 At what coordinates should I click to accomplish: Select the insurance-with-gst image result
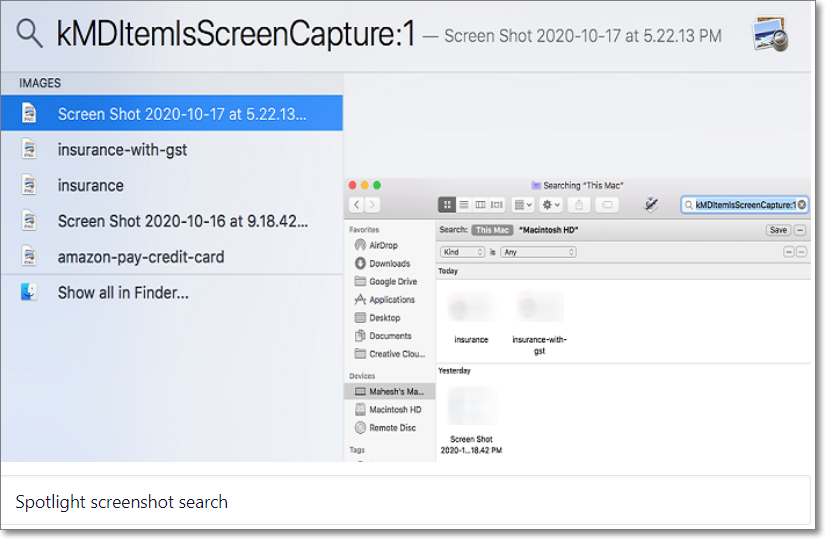point(122,150)
